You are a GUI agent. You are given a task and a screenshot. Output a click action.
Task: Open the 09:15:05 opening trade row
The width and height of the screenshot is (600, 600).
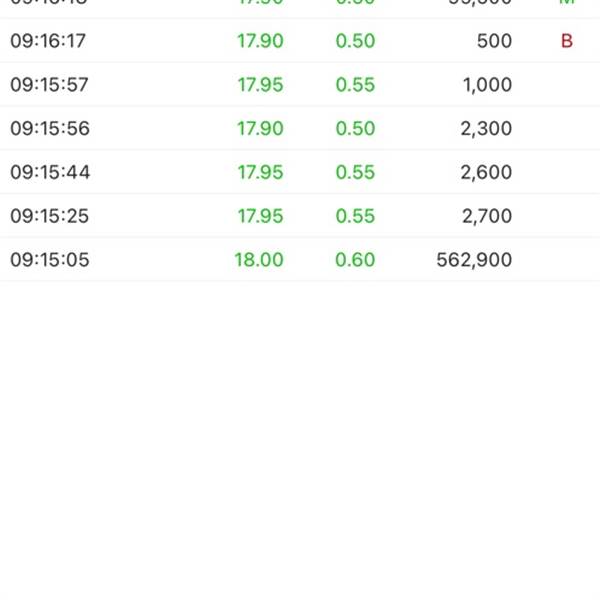pos(300,259)
